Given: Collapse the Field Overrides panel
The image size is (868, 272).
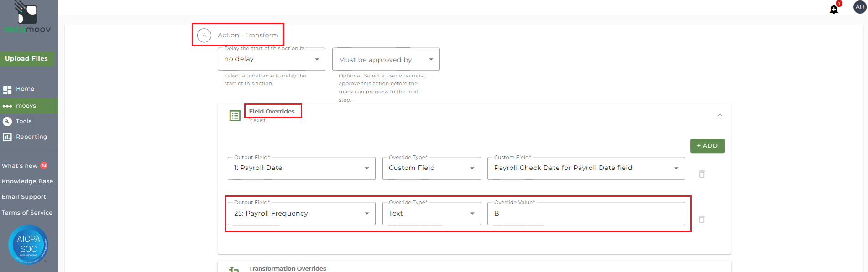Looking at the screenshot, I should coord(720,115).
